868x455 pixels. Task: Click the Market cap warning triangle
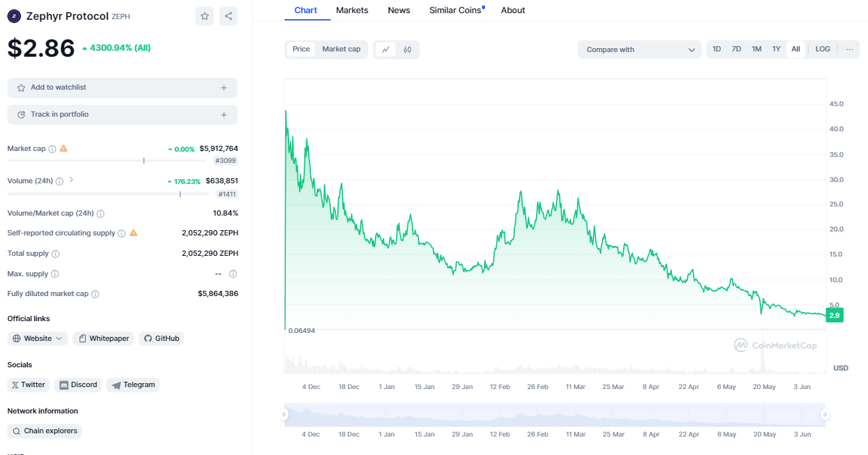(63, 148)
